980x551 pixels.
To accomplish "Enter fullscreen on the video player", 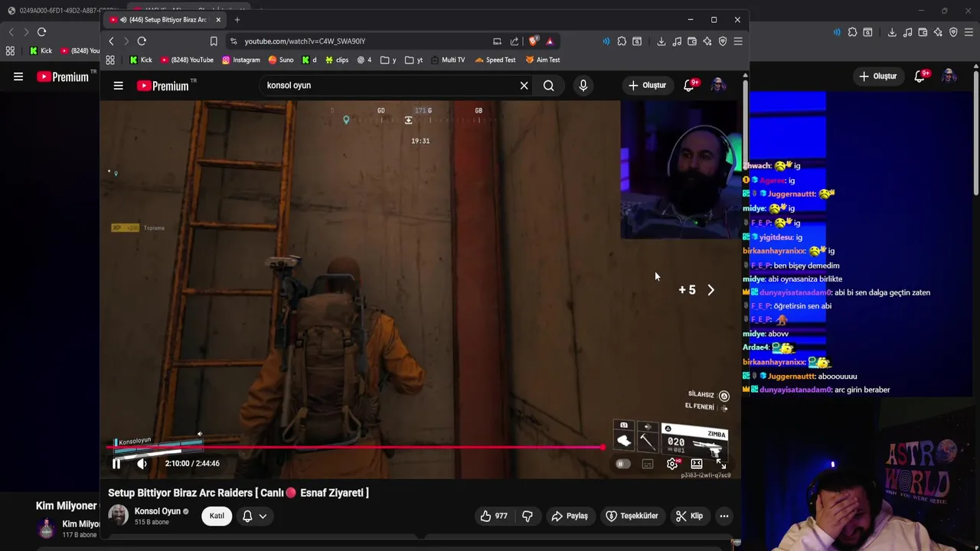I will 720,464.
